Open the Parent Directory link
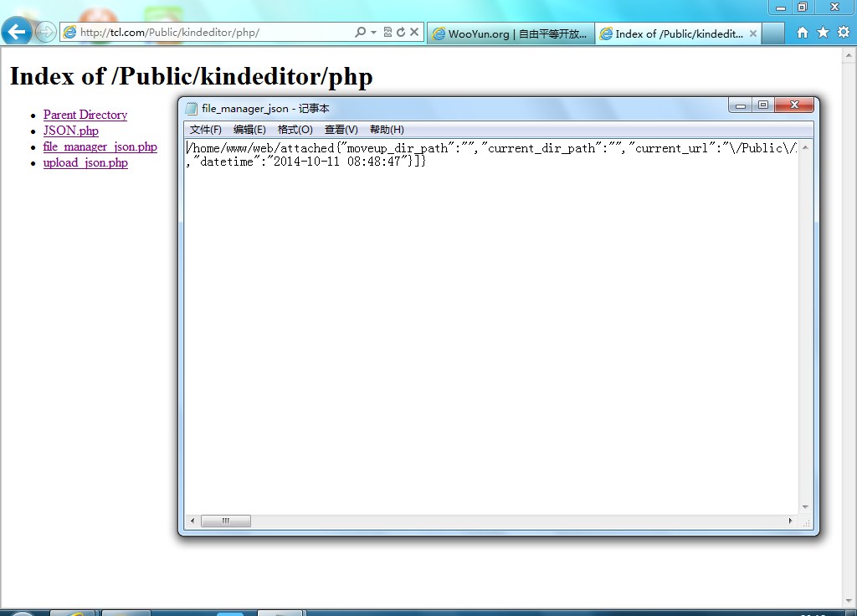Image resolution: width=857 pixels, height=616 pixels. (x=85, y=115)
